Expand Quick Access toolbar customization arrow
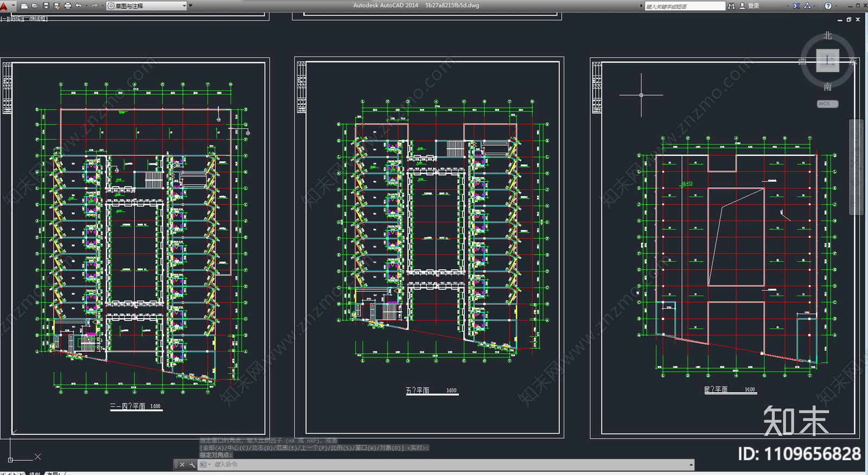 (x=190, y=6)
